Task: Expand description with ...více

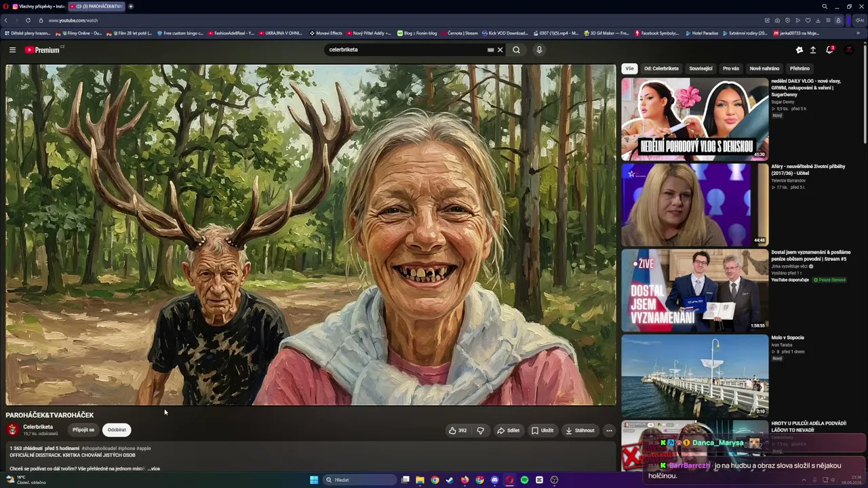Action: [x=153, y=468]
